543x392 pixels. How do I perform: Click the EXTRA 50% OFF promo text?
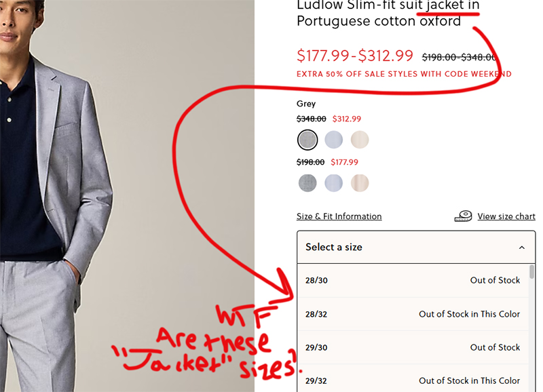point(404,74)
